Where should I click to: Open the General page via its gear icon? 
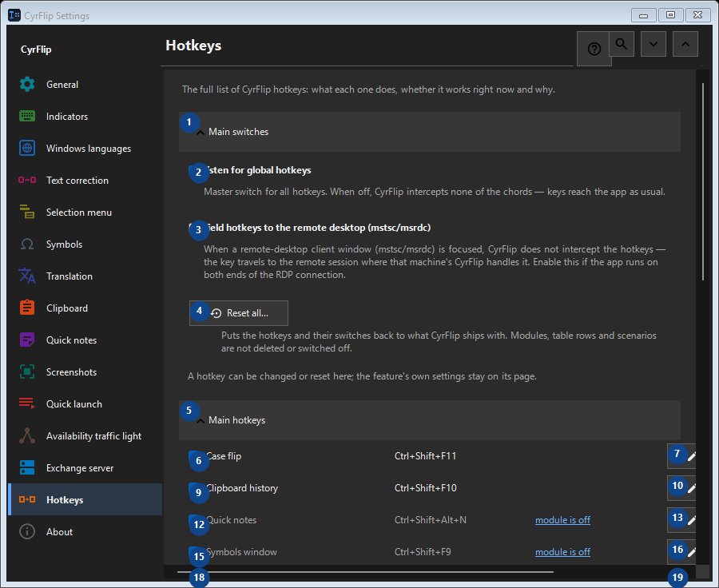click(x=27, y=85)
